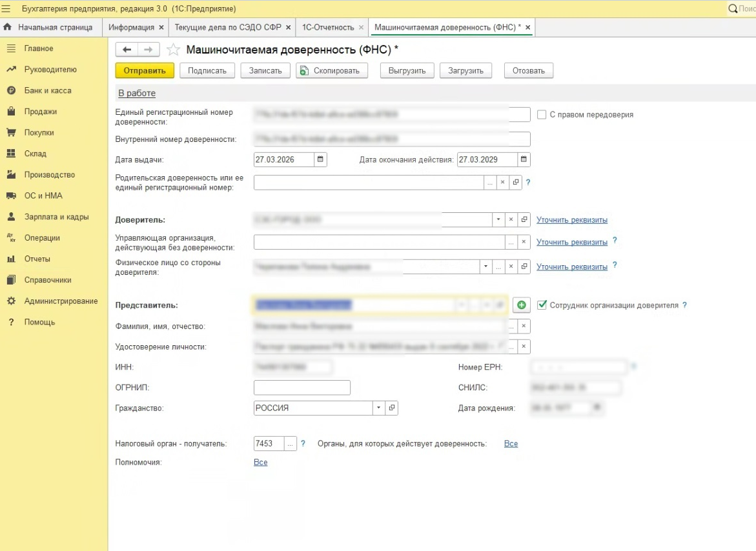
Task: Click Уточнить реквизиты for Управляющая организация
Action: [x=572, y=242]
